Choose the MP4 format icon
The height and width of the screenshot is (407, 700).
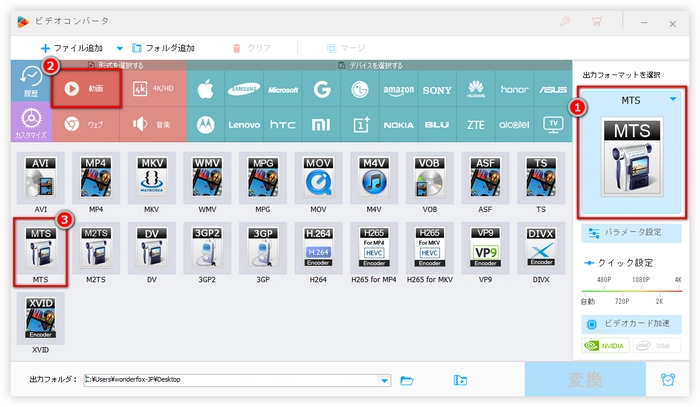click(96, 178)
